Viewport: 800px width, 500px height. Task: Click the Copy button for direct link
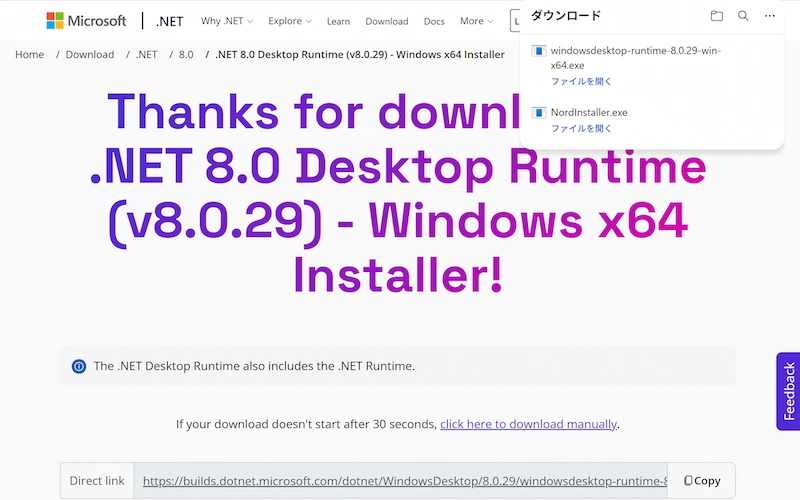(702, 481)
